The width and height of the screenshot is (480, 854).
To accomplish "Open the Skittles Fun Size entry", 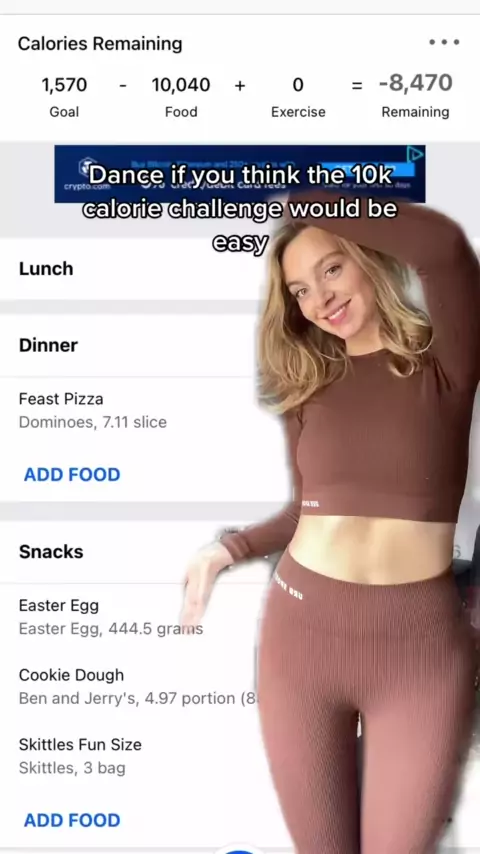I will (131, 756).
